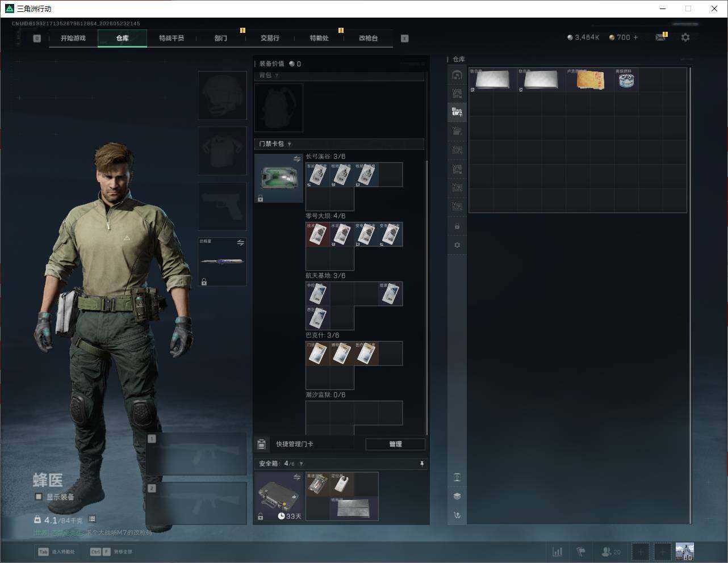Click the previous-tab arrow left of 开始游戏

[x=37, y=38]
